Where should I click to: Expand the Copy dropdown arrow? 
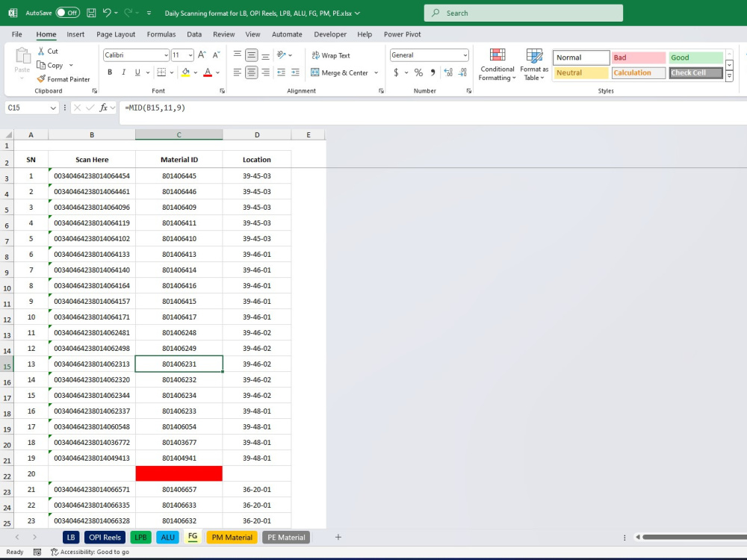click(71, 65)
